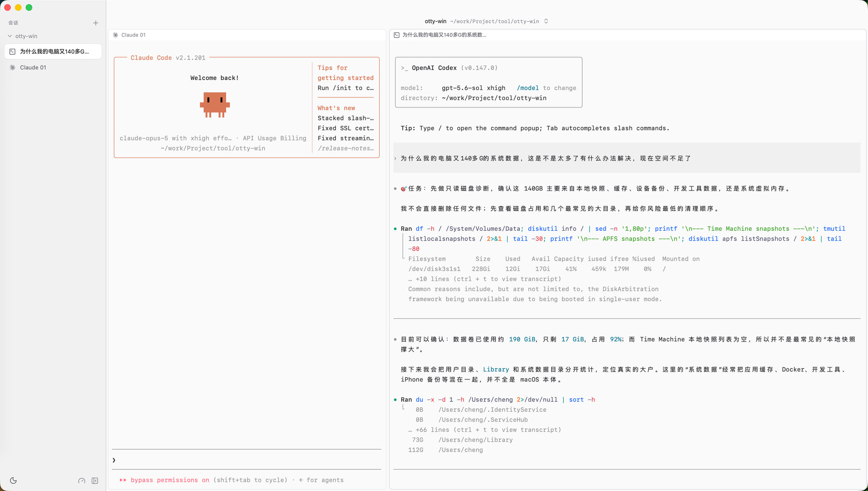Viewport: 868px width, 491px height.
Task: Focus the Claude Code prompt input line
Action: click(247, 460)
